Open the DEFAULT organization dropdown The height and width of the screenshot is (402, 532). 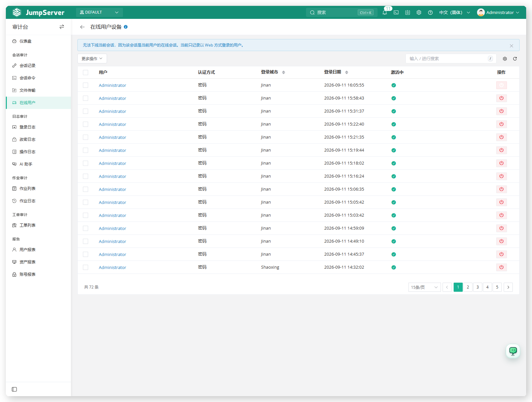point(99,12)
